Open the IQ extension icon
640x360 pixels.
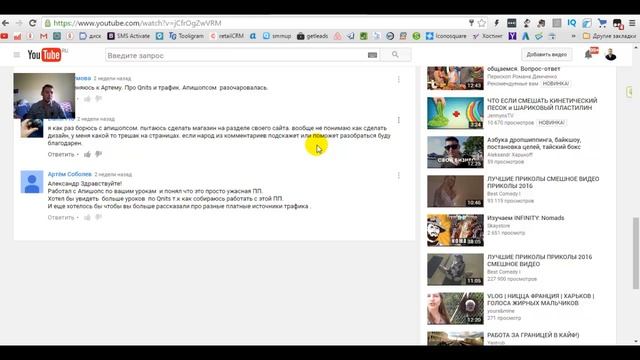(x=571, y=23)
